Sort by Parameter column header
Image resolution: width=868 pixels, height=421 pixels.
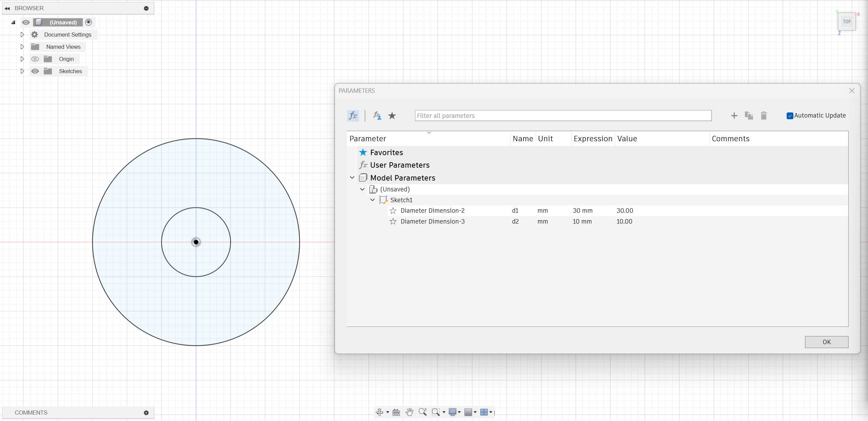(429, 139)
